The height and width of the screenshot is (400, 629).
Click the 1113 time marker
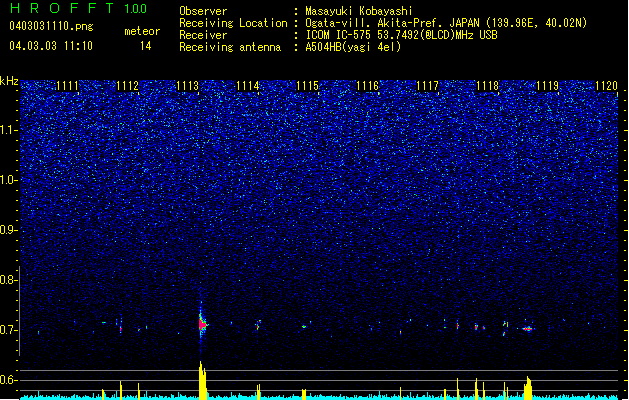point(187,86)
